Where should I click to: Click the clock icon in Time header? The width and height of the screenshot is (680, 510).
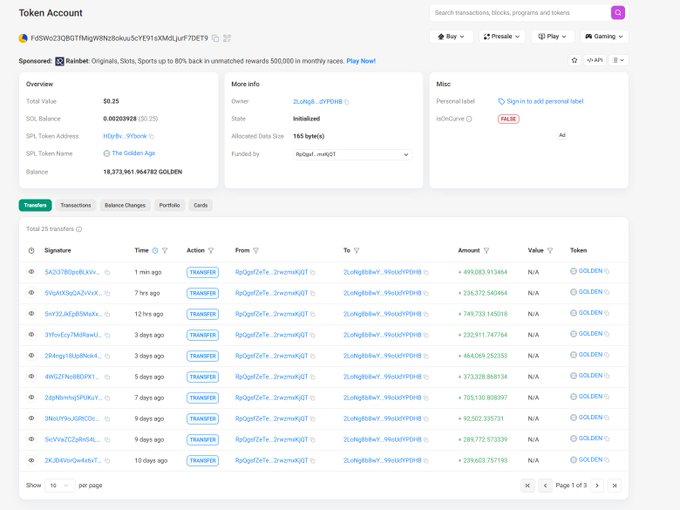coord(155,250)
